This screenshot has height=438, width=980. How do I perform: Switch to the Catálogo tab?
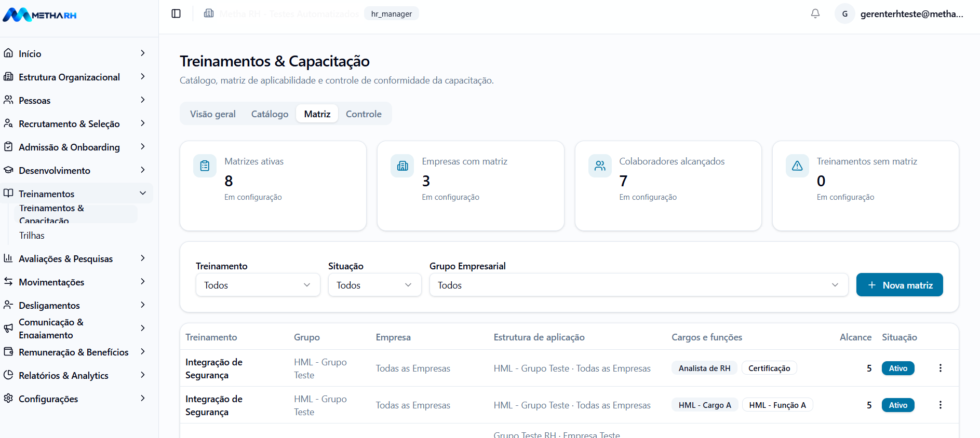click(270, 114)
